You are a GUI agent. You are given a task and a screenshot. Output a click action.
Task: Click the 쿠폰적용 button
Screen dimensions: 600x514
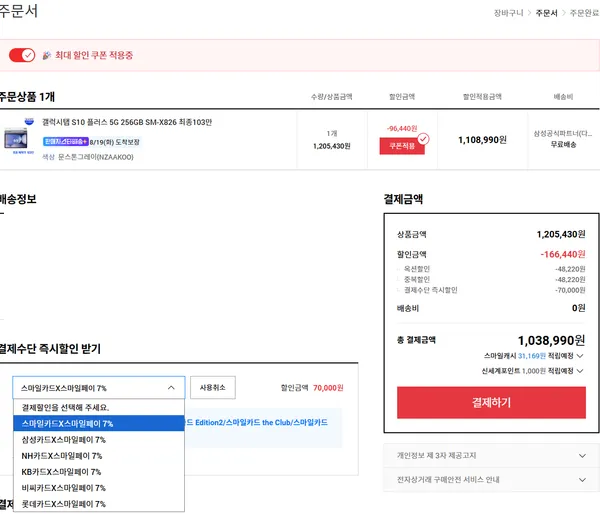(x=402, y=146)
